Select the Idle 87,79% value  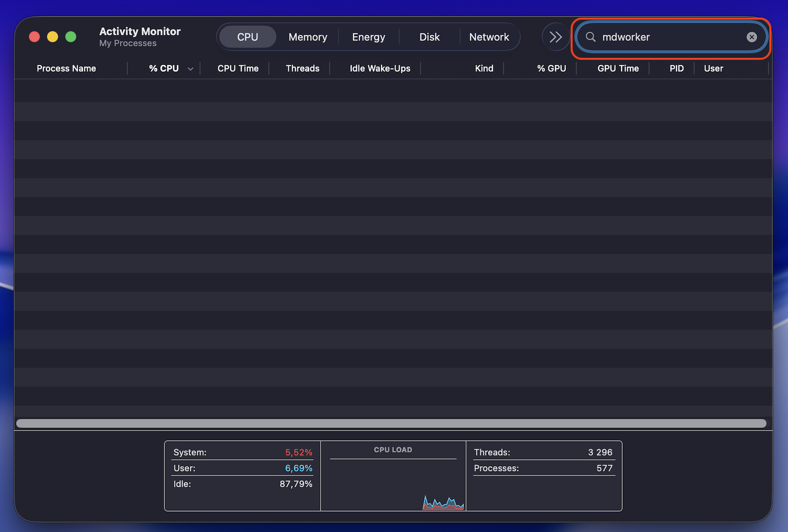pos(296,484)
